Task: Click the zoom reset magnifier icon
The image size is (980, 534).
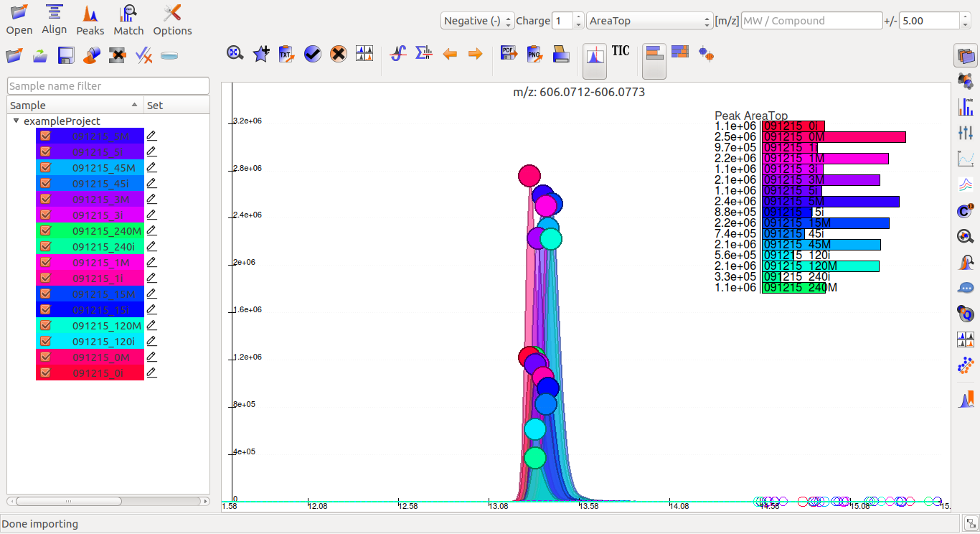Action: point(235,53)
